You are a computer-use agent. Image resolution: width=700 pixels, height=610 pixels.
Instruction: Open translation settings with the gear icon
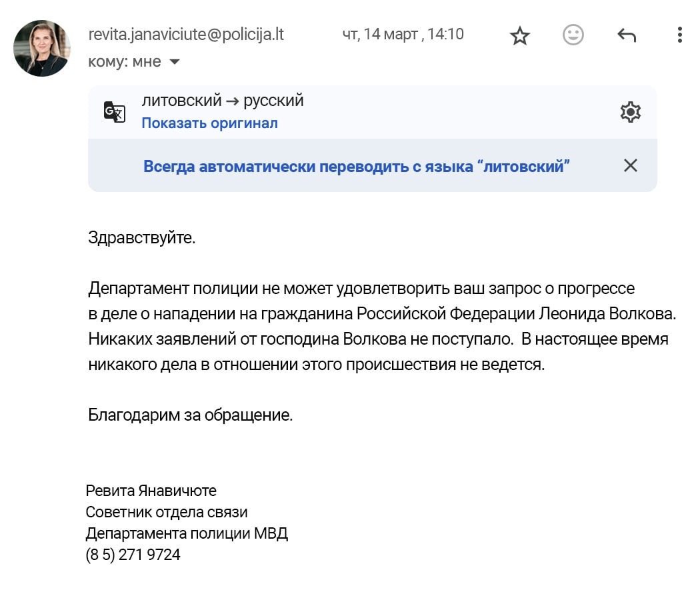(x=630, y=112)
